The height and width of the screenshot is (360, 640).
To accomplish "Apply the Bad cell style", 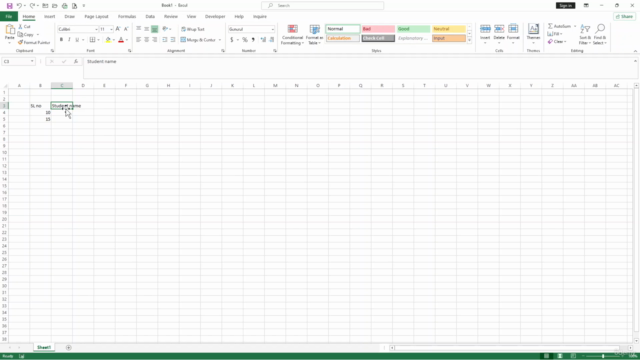I will (378, 29).
